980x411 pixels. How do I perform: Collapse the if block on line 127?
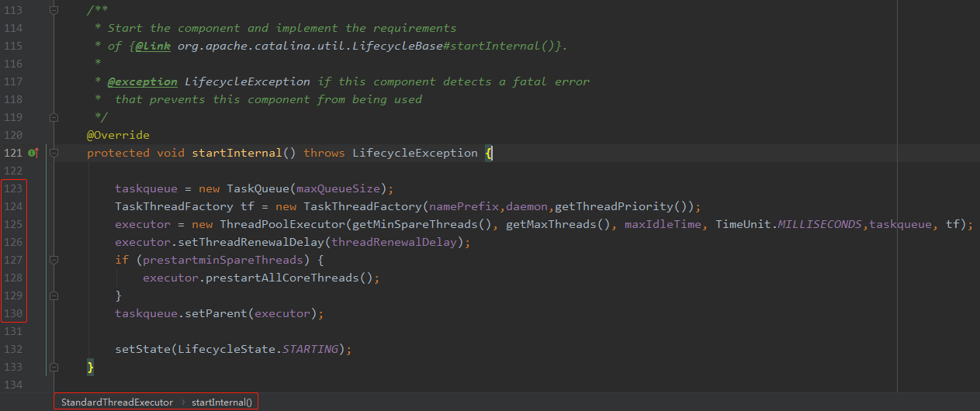tap(54, 260)
